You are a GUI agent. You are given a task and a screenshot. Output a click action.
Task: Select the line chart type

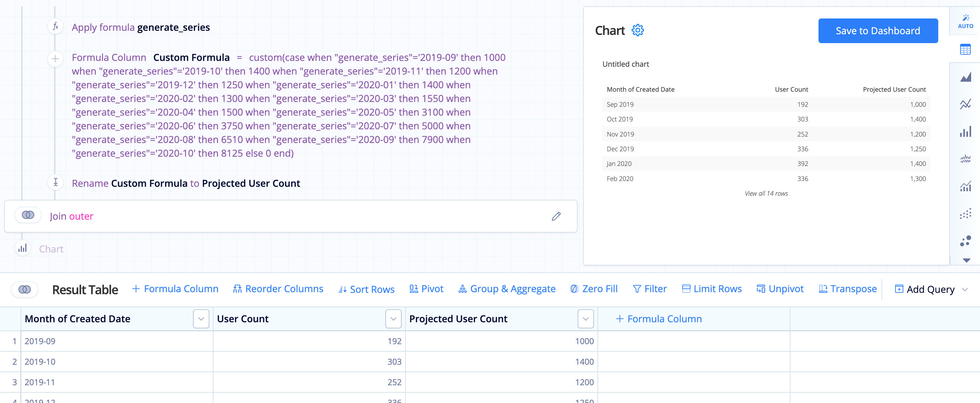(965, 104)
